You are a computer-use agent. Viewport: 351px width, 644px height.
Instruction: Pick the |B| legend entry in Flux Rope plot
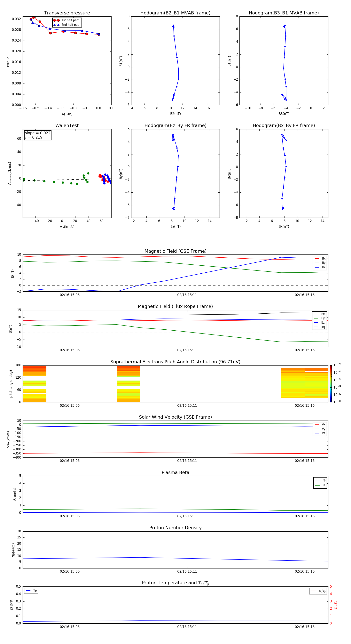pyautogui.click(x=320, y=327)
